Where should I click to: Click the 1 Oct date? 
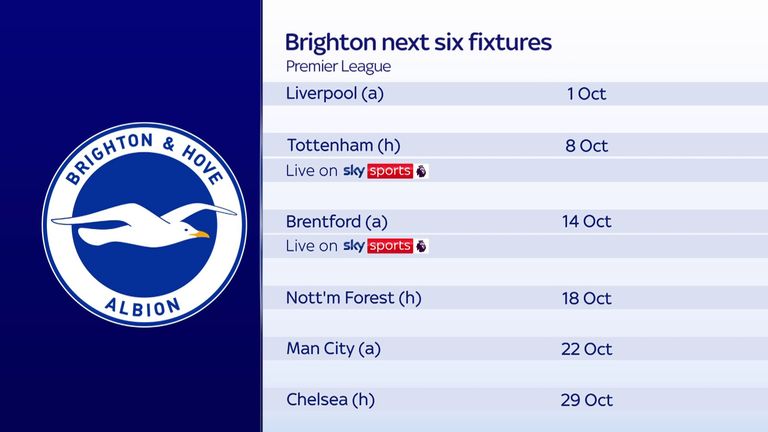click(586, 94)
